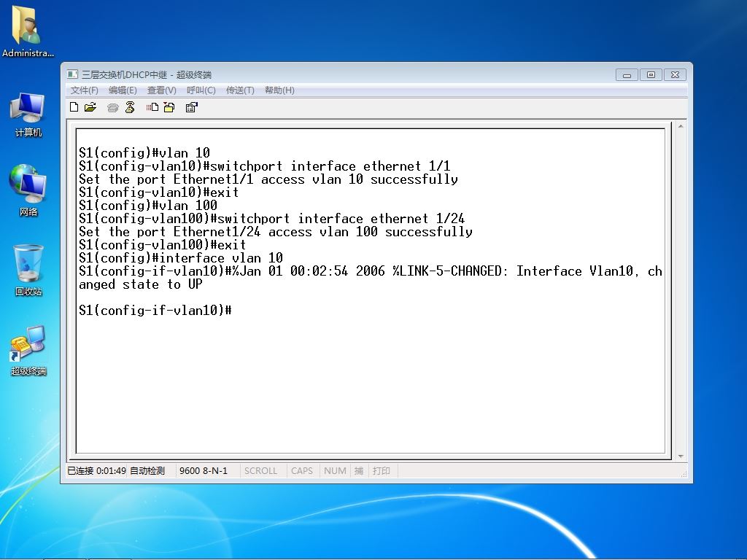747x560 pixels.
Task: Click the 自动检测 status bar entry
Action: pyautogui.click(x=147, y=470)
